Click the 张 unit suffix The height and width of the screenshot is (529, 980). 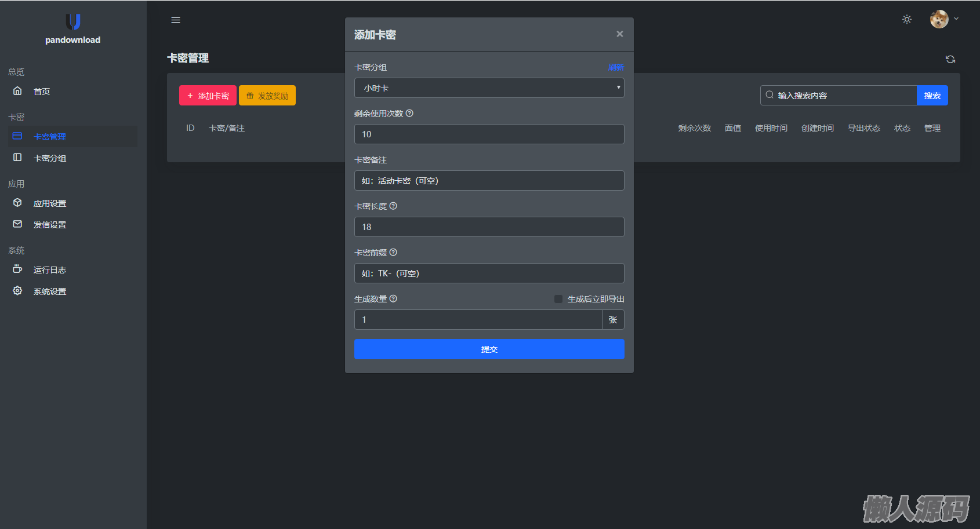click(x=614, y=320)
